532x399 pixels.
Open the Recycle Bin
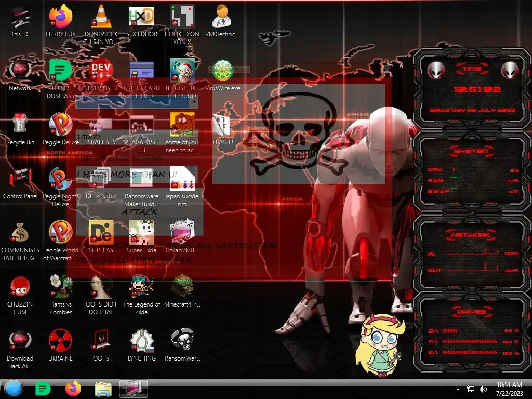click(x=20, y=129)
